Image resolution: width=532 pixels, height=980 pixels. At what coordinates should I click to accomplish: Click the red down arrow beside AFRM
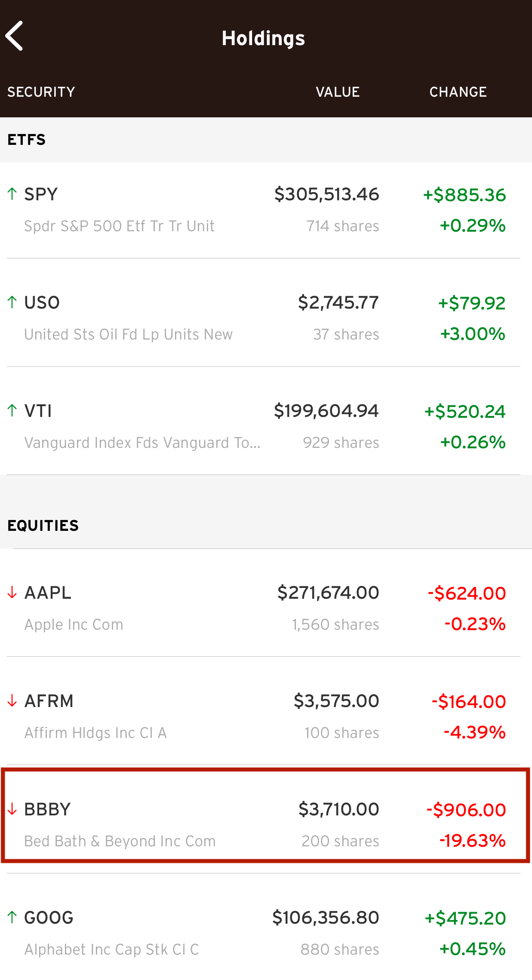(x=12, y=701)
